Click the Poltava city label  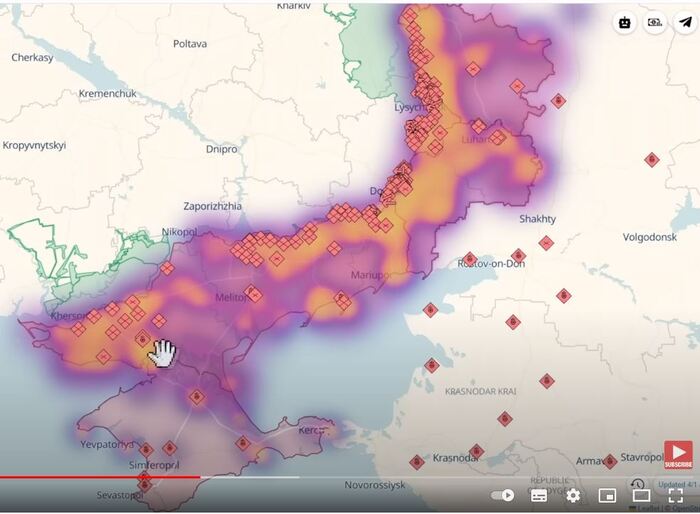190,44
